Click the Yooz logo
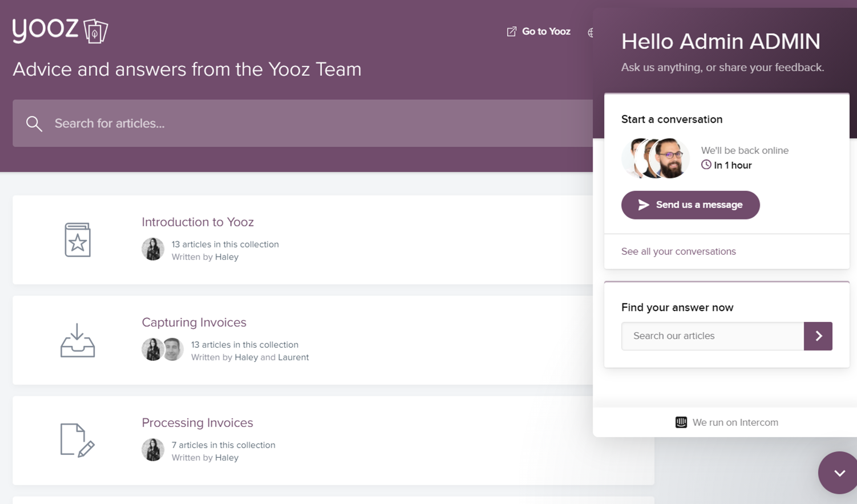Viewport: 857px width, 504px height. pos(60,31)
